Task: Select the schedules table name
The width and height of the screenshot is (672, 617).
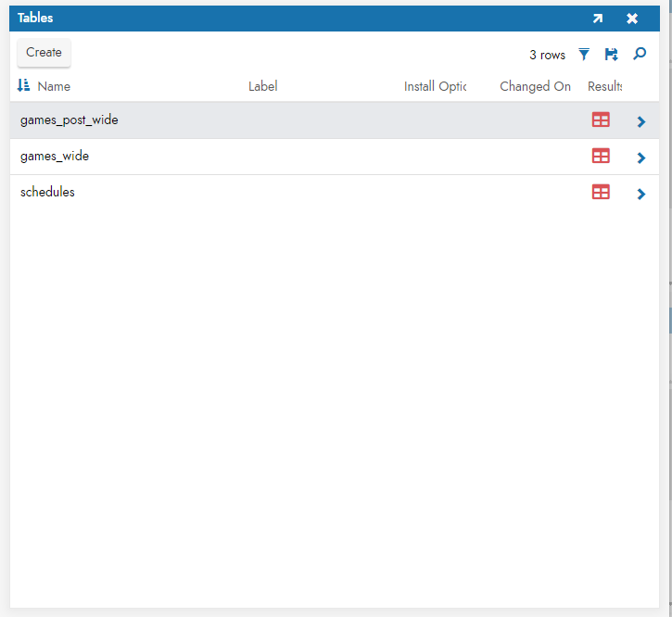Action: point(47,192)
